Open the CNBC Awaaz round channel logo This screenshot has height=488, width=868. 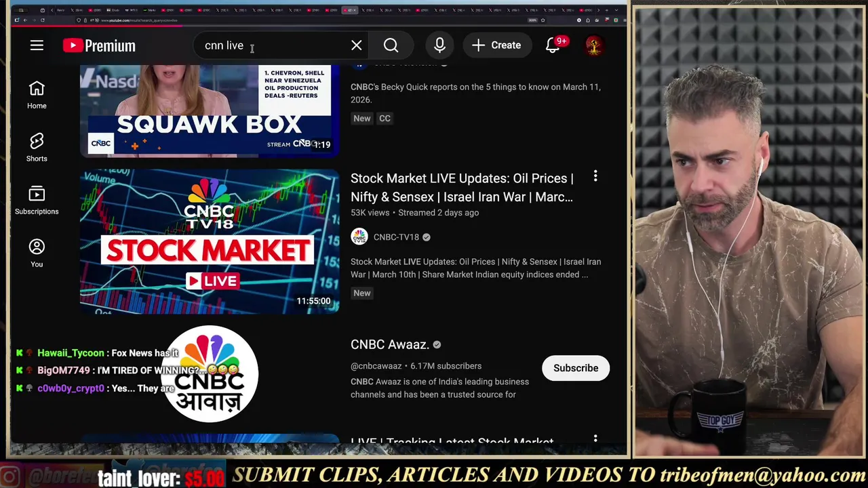(x=210, y=373)
